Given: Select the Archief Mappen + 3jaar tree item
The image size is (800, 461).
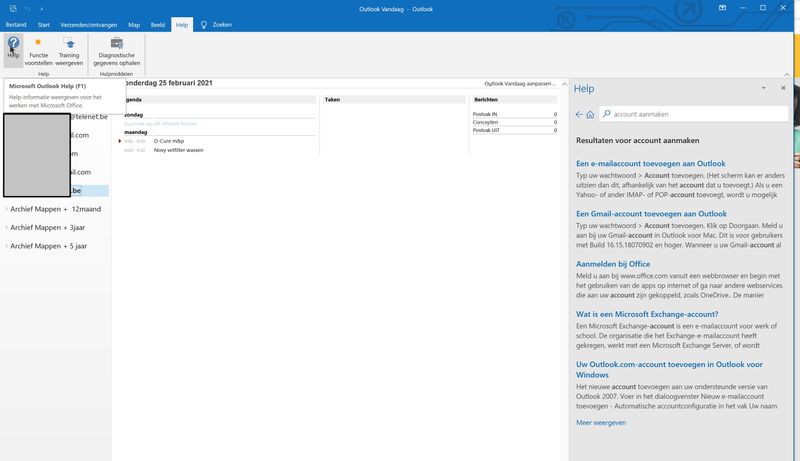Looking at the screenshot, I should 47,227.
